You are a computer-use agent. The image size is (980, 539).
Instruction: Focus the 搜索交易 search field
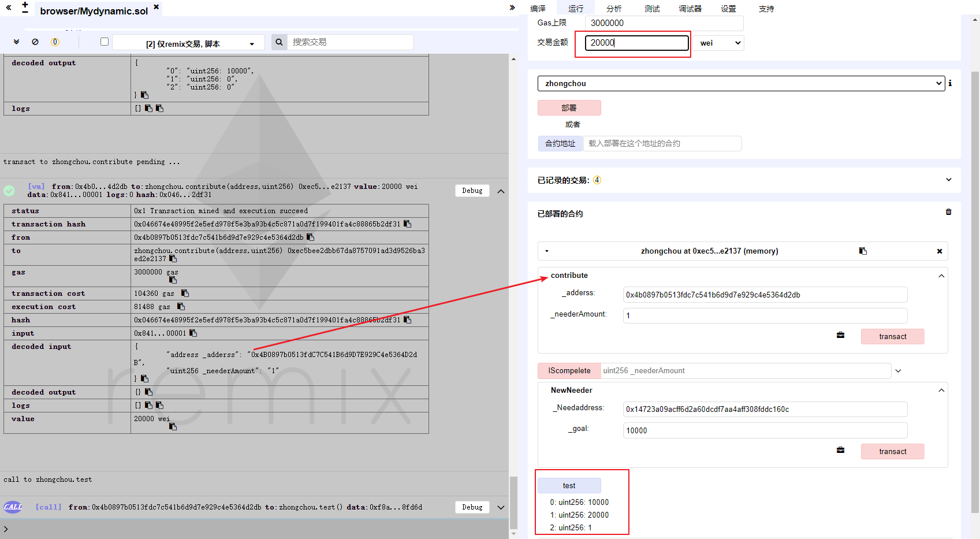pos(351,42)
